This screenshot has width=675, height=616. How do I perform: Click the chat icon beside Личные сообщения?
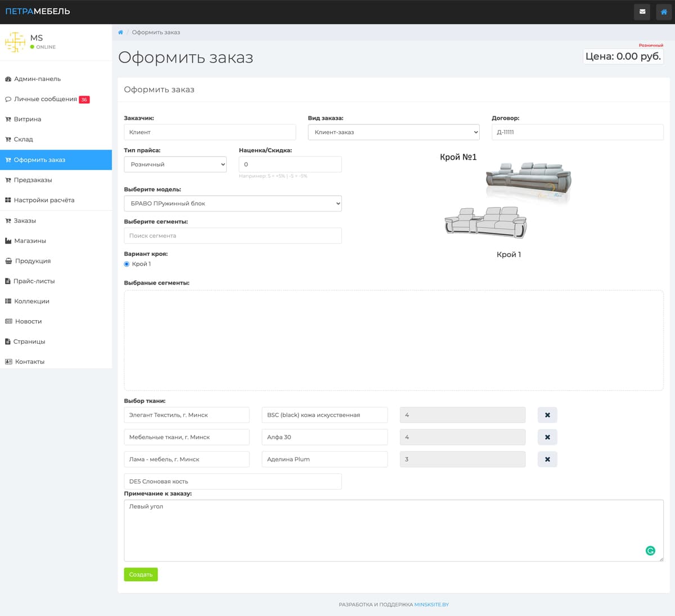click(7, 99)
